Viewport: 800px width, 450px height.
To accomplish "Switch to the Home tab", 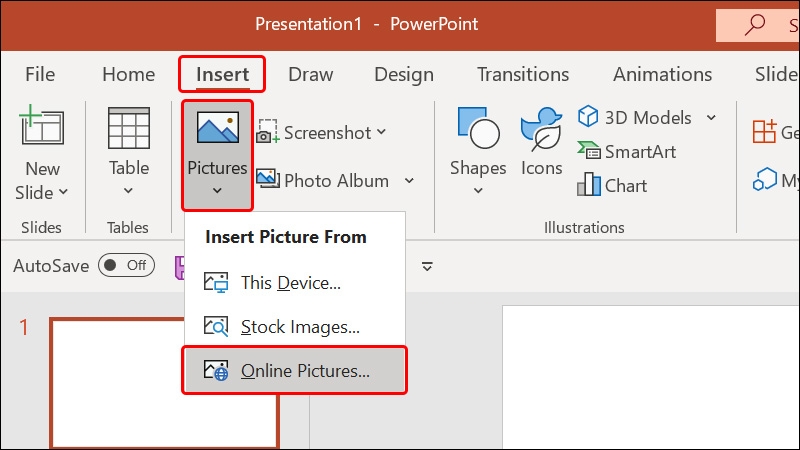I will point(129,74).
